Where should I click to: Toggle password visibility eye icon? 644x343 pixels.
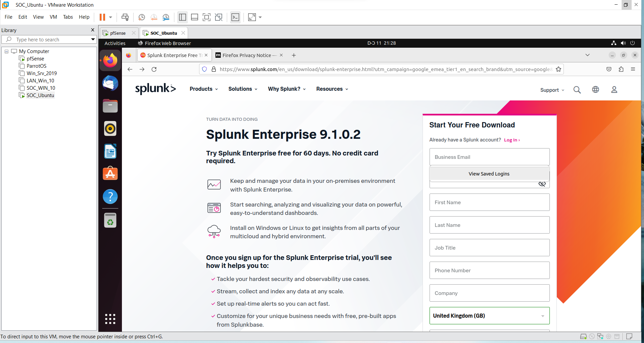[542, 184]
